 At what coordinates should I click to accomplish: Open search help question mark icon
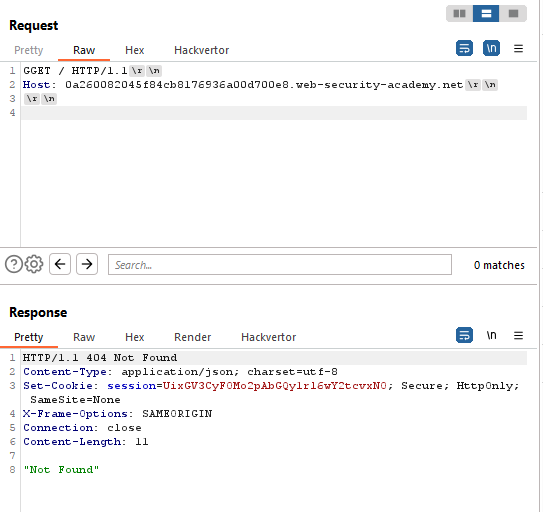click(14, 264)
